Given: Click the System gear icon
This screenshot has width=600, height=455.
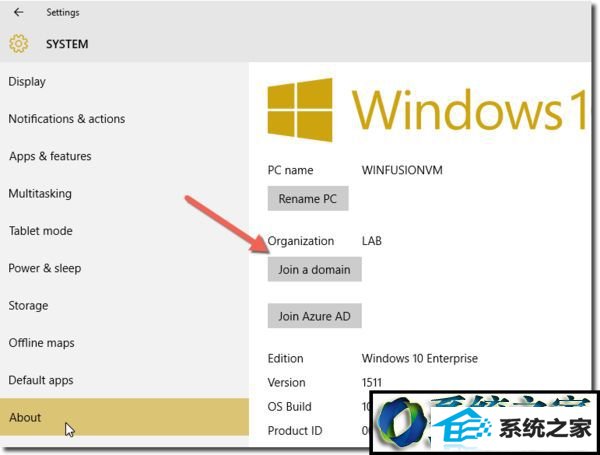Looking at the screenshot, I should coord(18,44).
